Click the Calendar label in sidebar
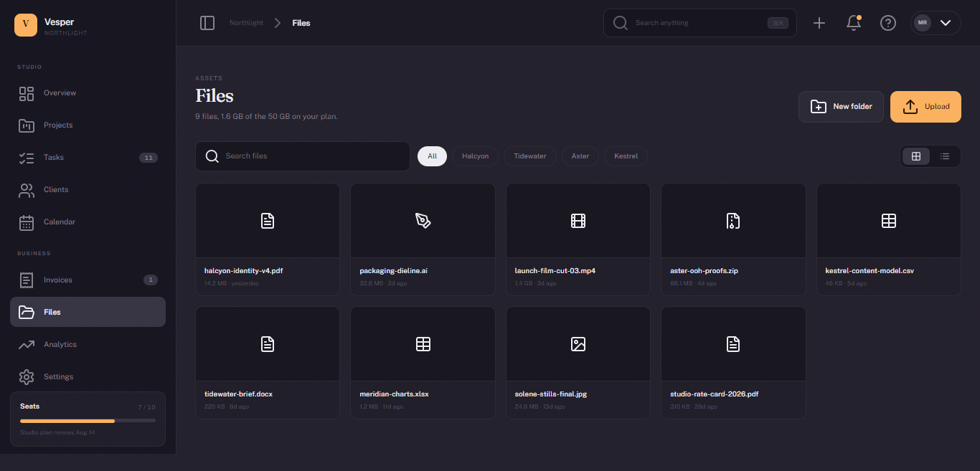Viewport: 980px width, 471px height. click(x=60, y=222)
